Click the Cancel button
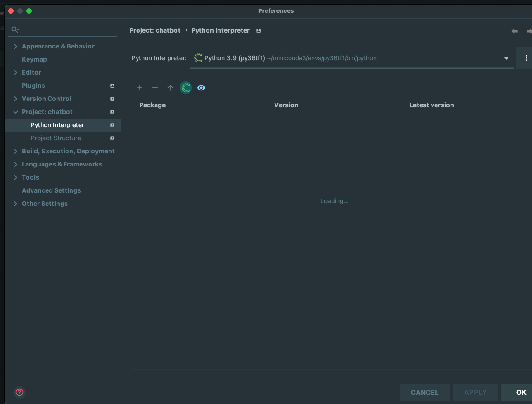Viewport: 532px width, 404px height. (425, 393)
